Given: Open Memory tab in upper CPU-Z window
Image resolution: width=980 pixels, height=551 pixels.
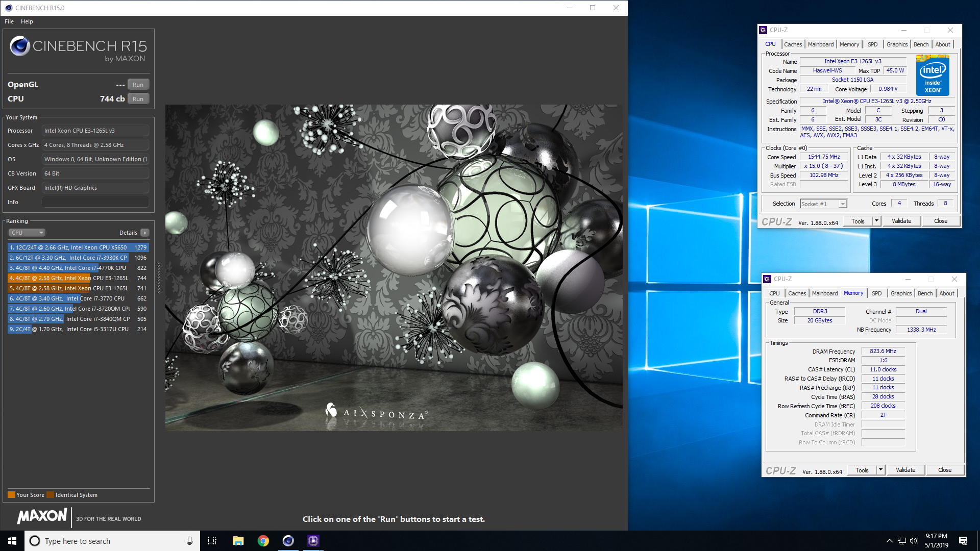Looking at the screenshot, I should point(849,44).
